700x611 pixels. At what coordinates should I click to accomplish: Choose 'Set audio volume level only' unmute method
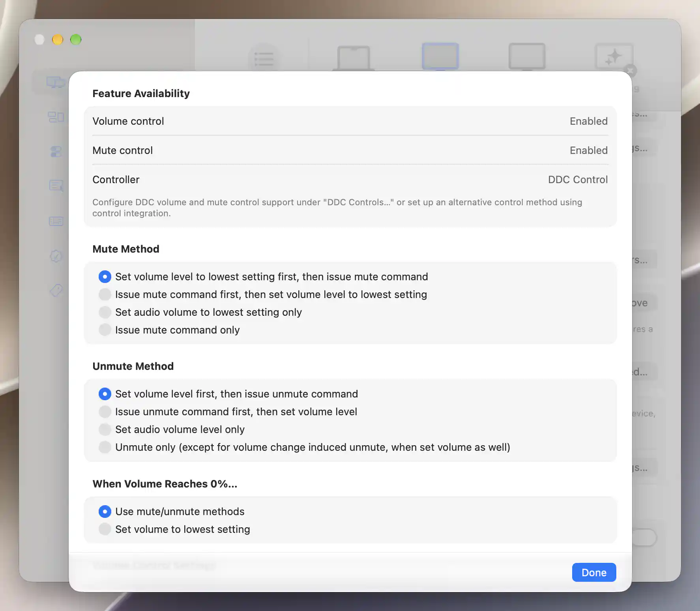click(x=105, y=429)
